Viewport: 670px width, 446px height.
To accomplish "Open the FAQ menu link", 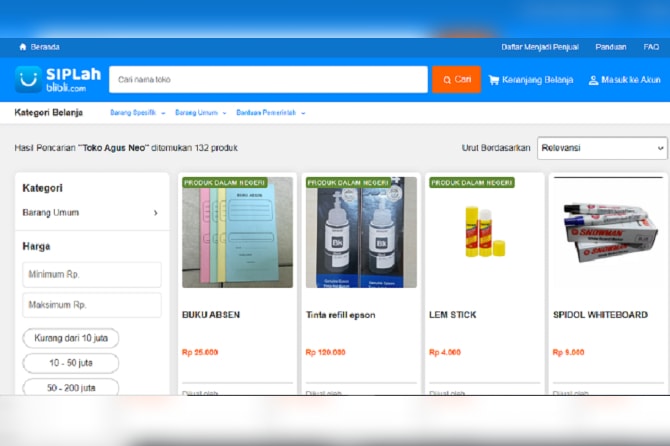I will pyautogui.click(x=651, y=47).
